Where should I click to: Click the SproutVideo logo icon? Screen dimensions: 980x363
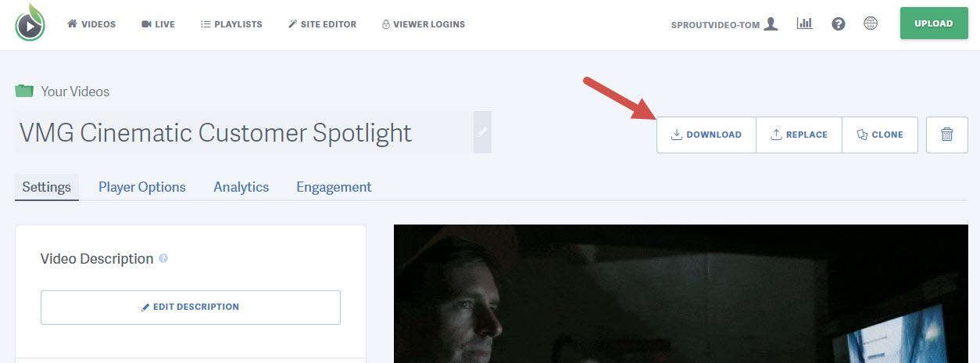(30, 23)
